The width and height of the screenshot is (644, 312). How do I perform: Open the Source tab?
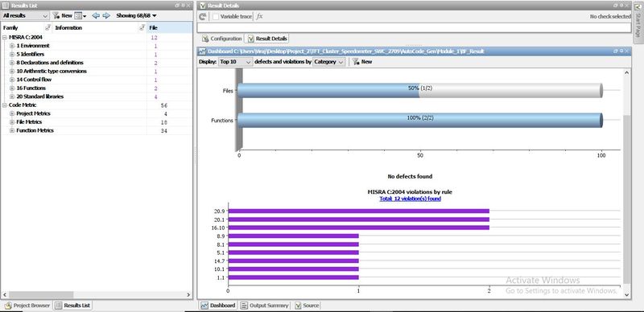click(307, 306)
